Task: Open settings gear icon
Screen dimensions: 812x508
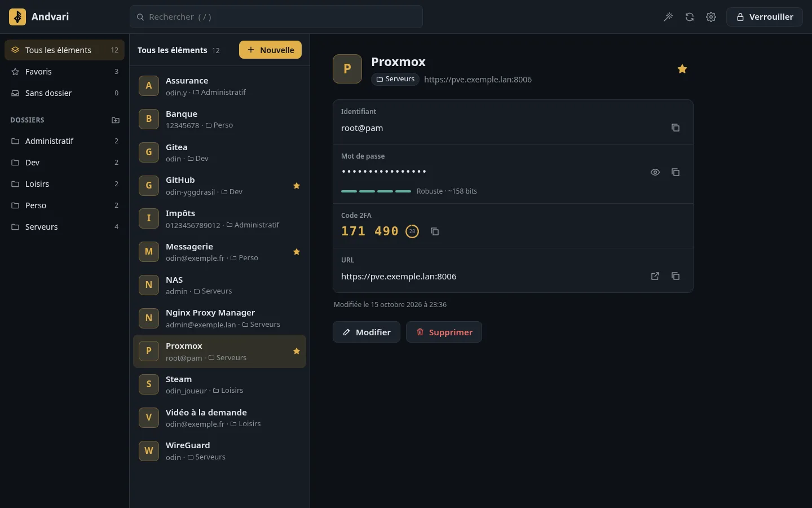Action: [711, 17]
